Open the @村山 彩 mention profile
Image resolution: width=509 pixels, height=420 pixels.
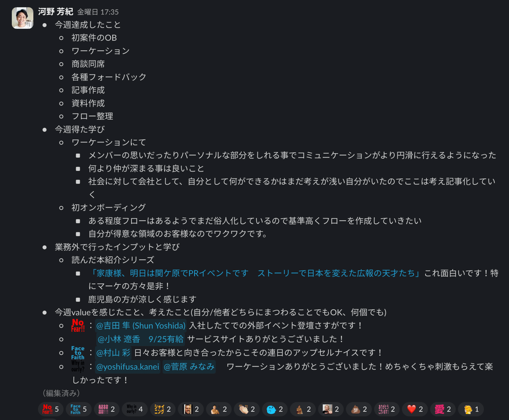tap(113, 353)
